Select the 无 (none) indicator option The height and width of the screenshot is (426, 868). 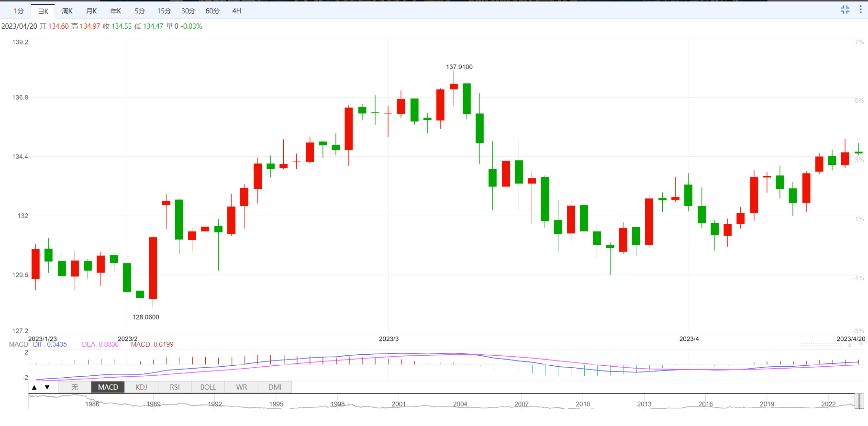point(75,387)
